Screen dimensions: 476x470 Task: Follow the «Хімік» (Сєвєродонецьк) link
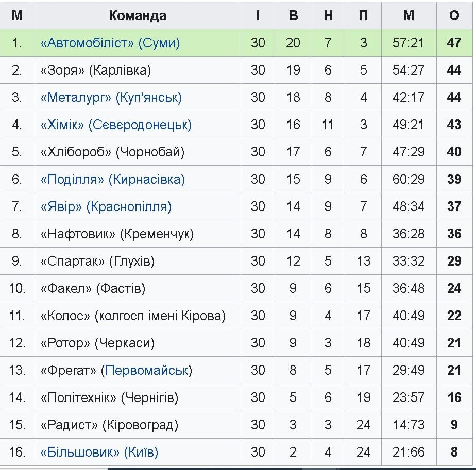(116, 125)
